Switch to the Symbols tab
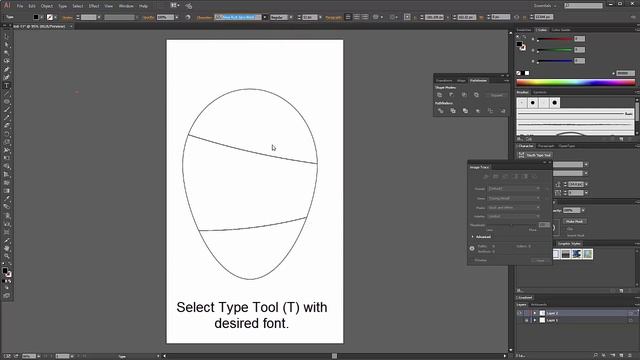 (x=540, y=92)
